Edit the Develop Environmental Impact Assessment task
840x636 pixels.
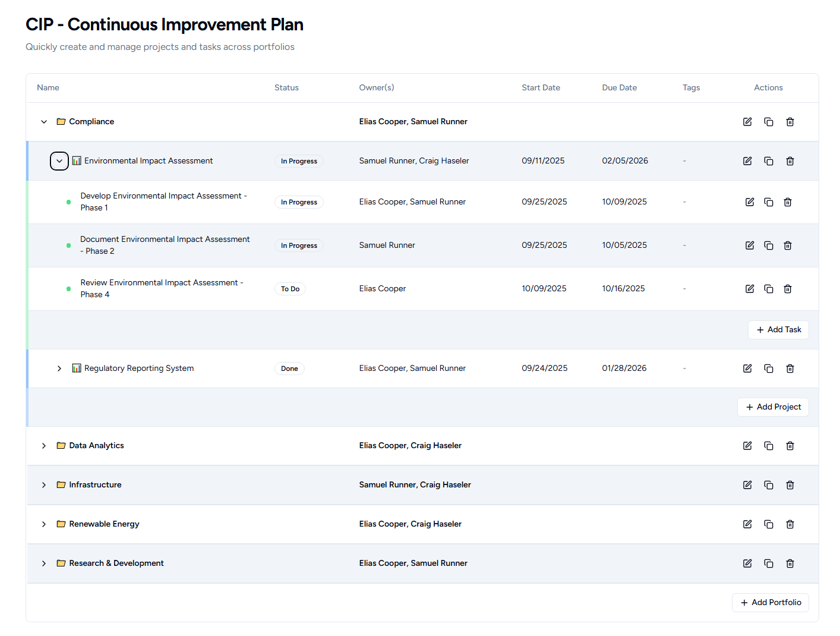click(x=750, y=202)
